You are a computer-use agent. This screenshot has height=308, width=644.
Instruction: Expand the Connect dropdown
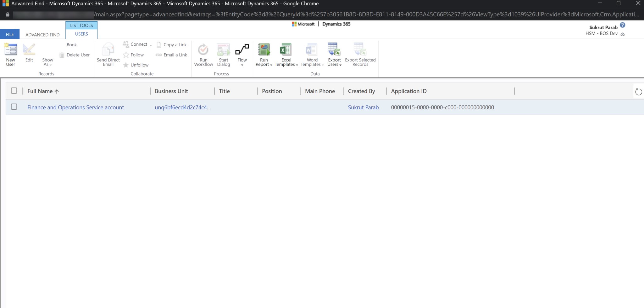pos(151,44)
